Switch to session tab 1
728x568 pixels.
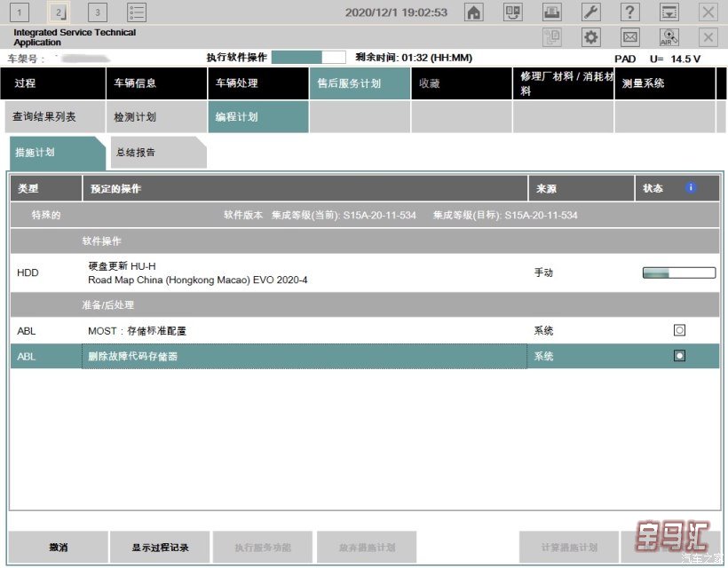(x=20, y=12)
